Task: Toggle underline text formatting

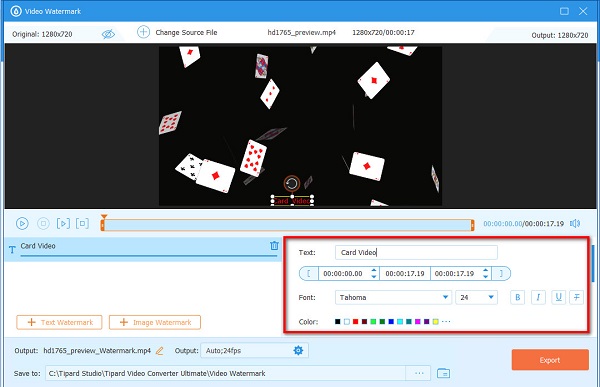Action: click(x=558, y=297)
